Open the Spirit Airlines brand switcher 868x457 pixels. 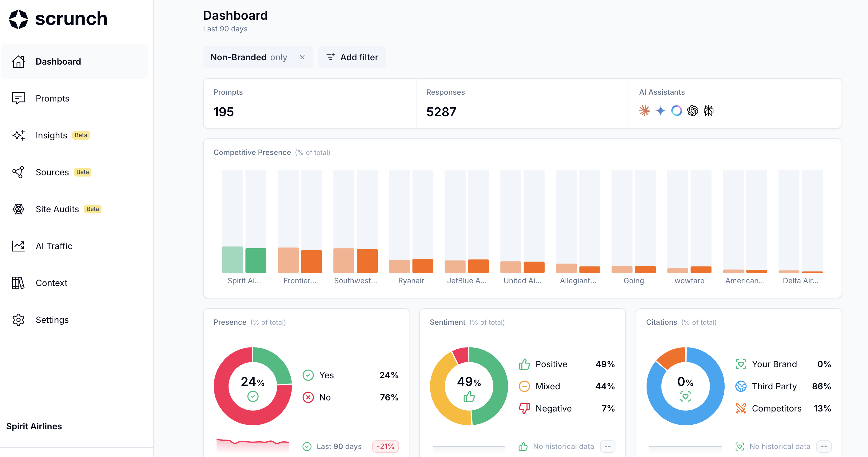(34, 426)
